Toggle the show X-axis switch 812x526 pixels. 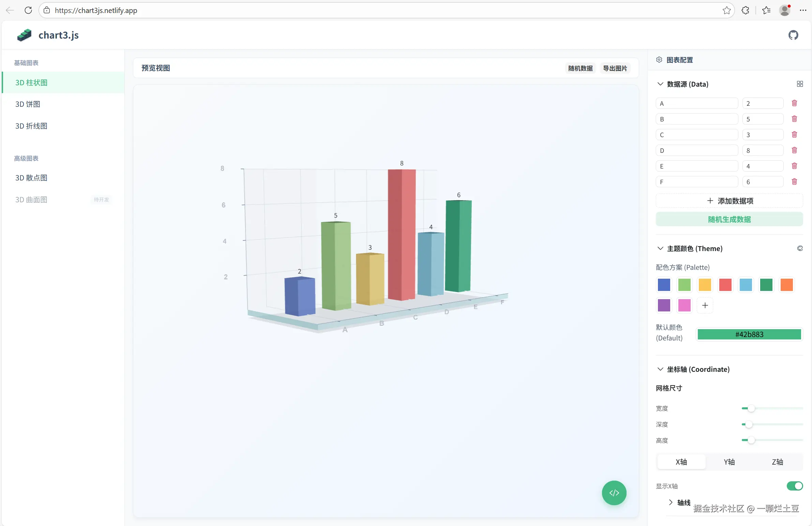point(794,486)
